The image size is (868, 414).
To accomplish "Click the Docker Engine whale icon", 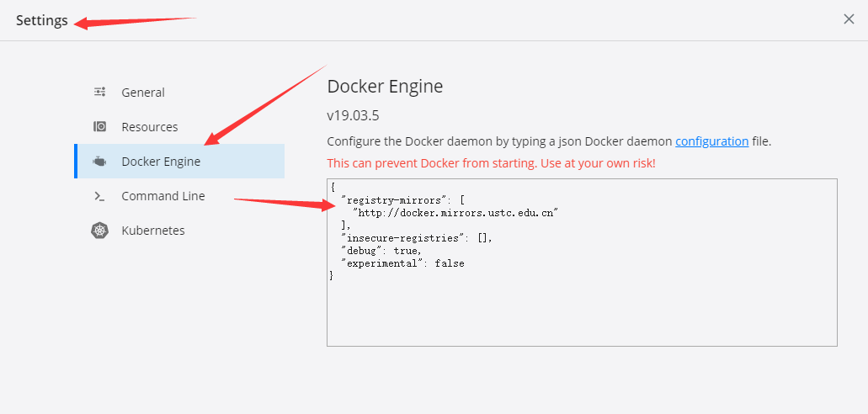I will click(x=99, y=162).
